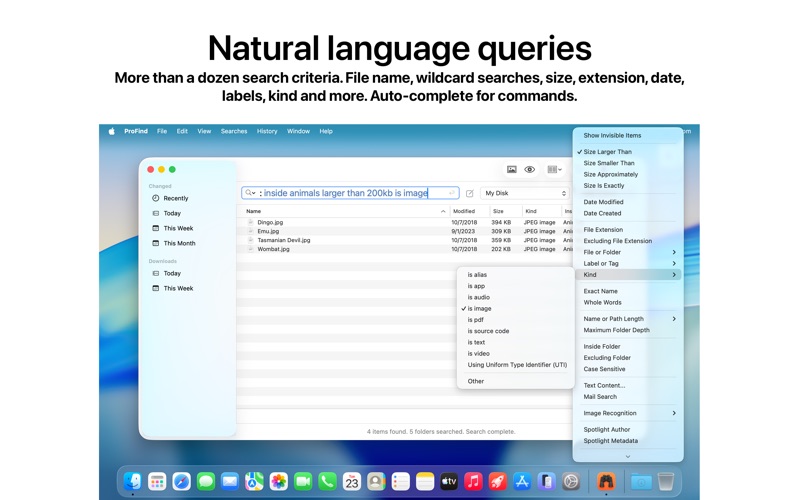Open the Searches menu
800x500 pixels.
click(234, 131)
